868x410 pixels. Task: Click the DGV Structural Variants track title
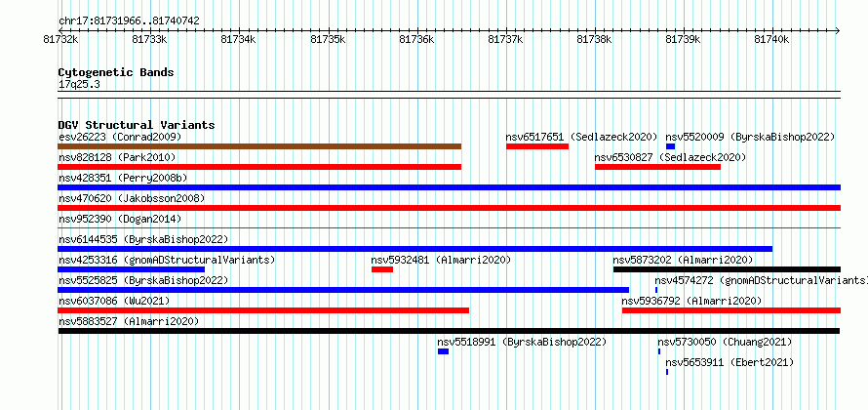(137, 125)
